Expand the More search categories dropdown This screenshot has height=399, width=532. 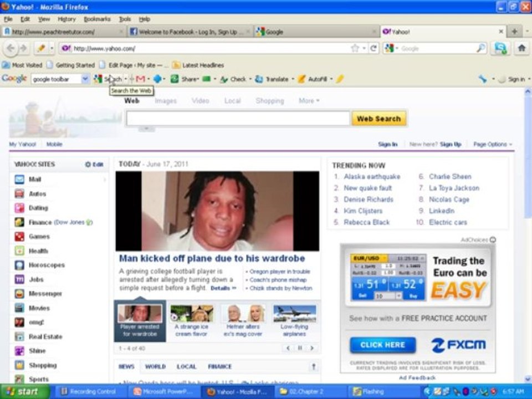point(309,101)
